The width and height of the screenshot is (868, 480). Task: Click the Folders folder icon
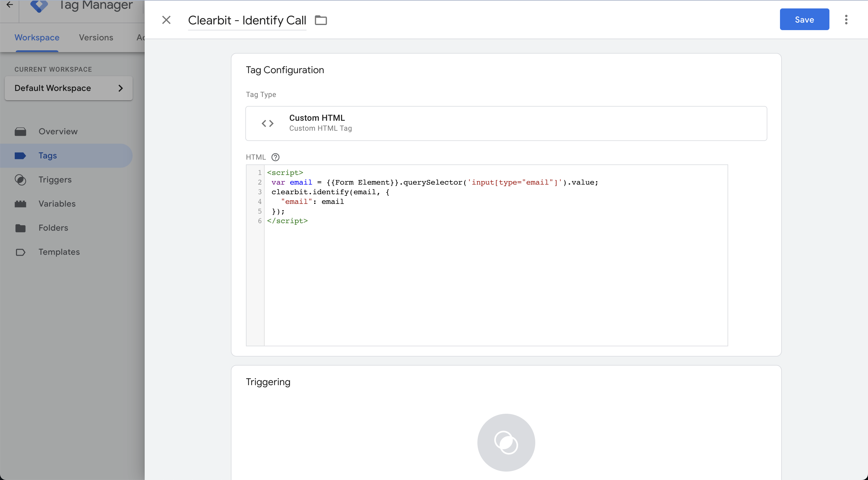tap(20, 228)
